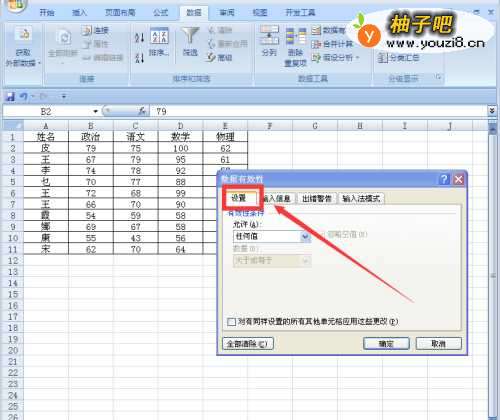
Task: Click the Filter funnel icon
Action: 190,36
